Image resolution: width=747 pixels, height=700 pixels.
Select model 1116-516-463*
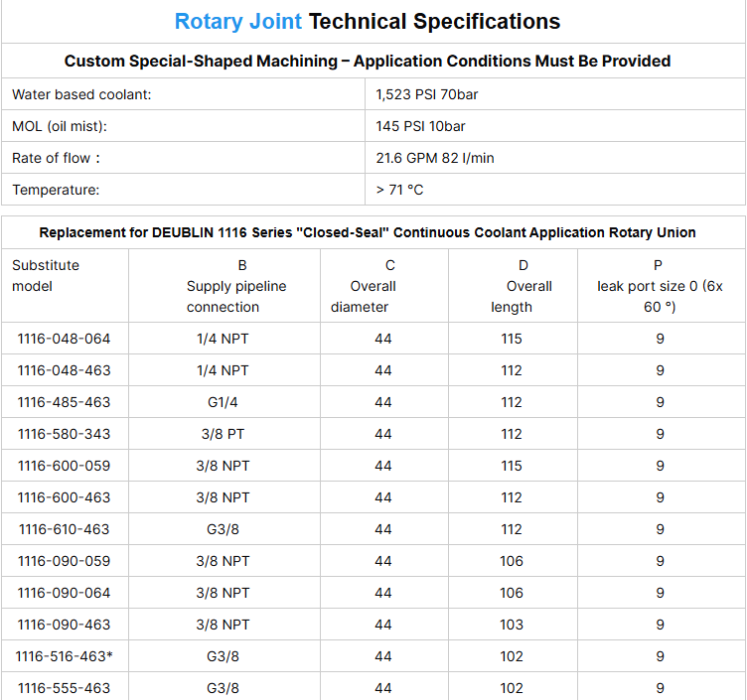(x=64, y=656)
